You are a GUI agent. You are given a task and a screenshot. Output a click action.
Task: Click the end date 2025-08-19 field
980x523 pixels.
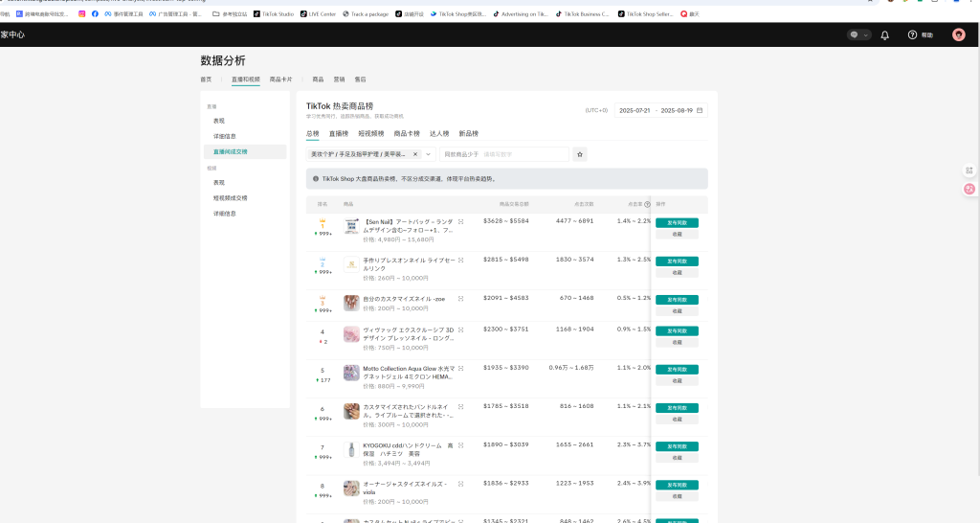[677, 111]
